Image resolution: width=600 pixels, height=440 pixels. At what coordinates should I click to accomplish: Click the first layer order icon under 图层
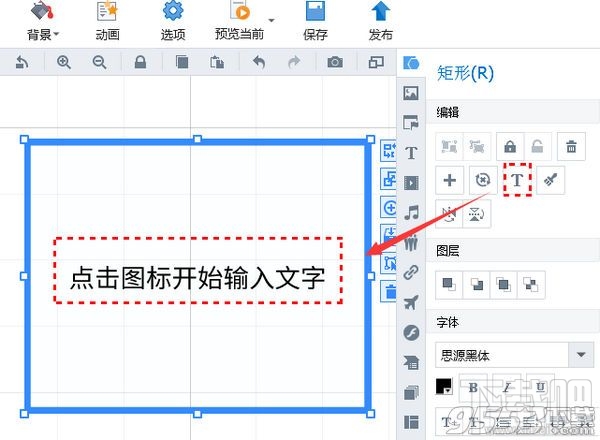click(449, 285)
